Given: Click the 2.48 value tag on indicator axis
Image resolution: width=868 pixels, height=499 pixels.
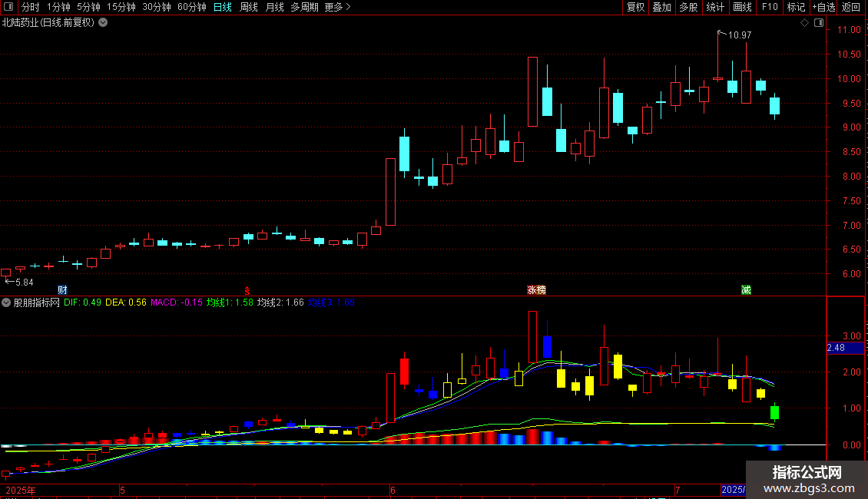Looking at the screenshot, I should coord(845,348).
